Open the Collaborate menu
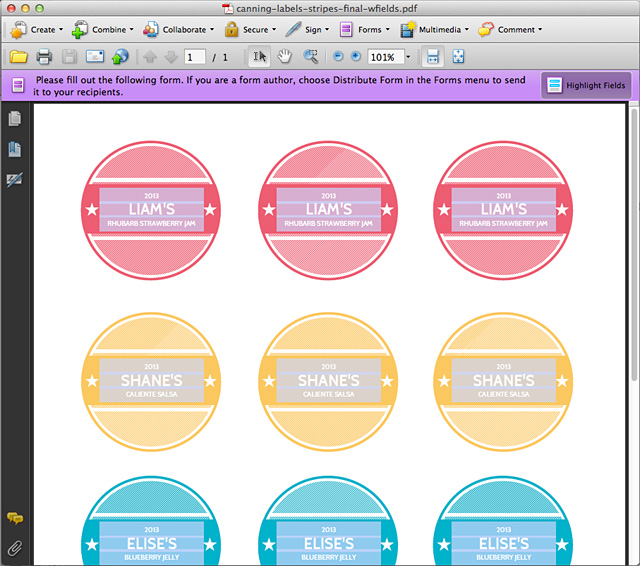640x566 pixels. point(178,30)
